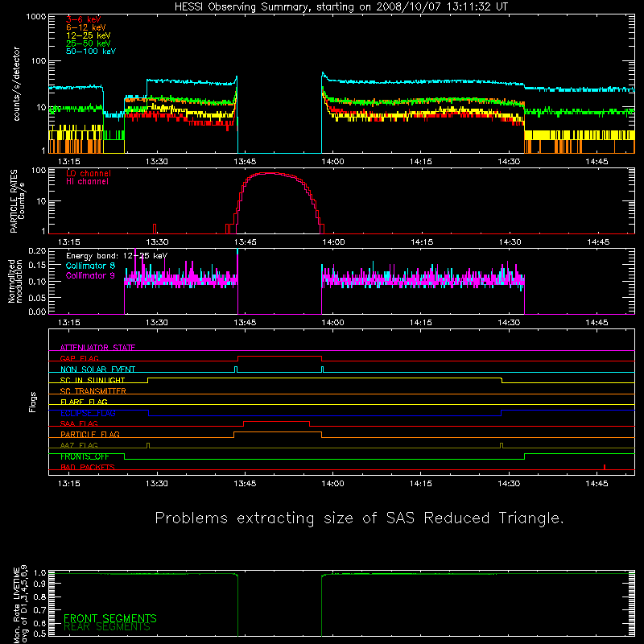The image size is (644, 644).
Task: Select the 50-100 keV legend label
Action: (91, 52)
